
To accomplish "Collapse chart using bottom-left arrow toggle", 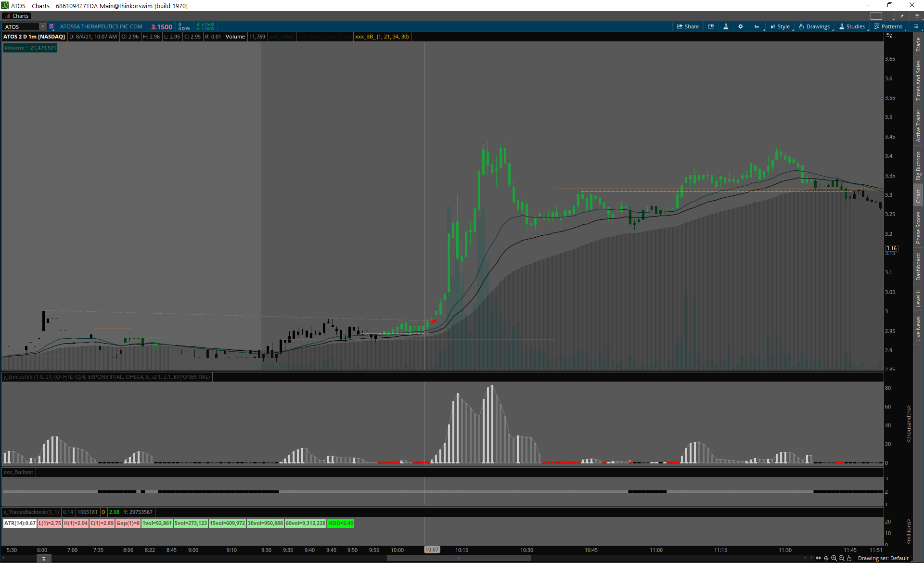I will pos(44,559).
